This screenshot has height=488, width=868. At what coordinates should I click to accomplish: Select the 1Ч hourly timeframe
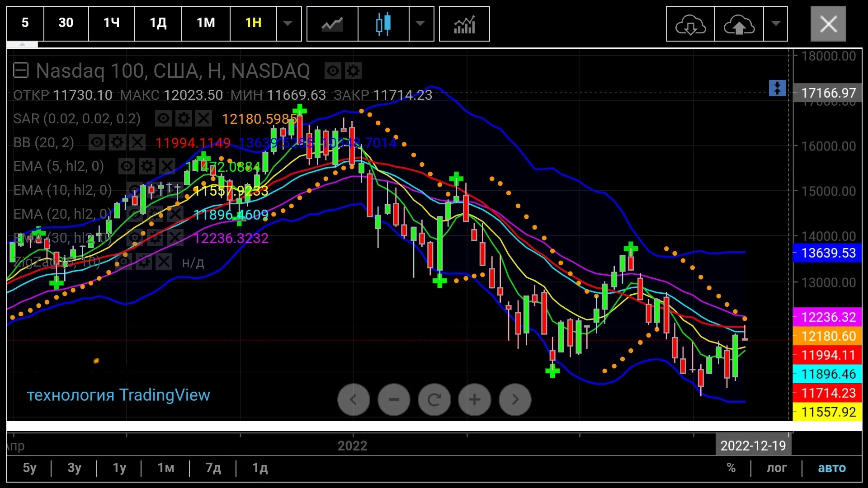[x=112, y=24]
